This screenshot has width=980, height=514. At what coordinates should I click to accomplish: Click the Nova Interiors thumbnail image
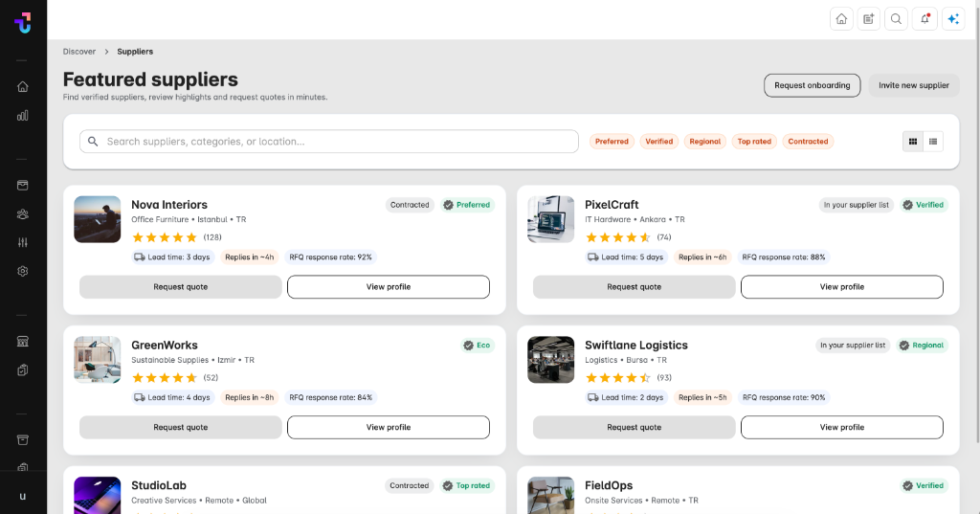(x=98, y=219)
